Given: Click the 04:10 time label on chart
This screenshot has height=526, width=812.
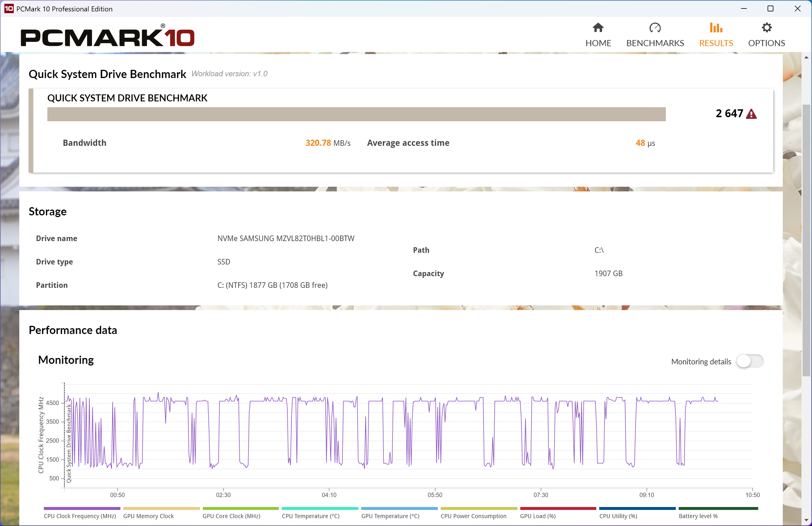Looking at the screenshot, I should [329, 495].
